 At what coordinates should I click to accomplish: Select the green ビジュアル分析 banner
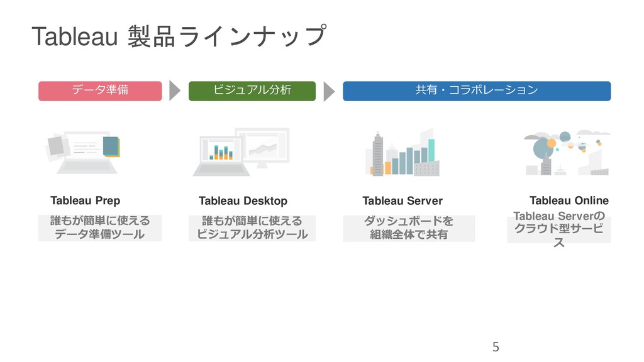coord(252,91)
